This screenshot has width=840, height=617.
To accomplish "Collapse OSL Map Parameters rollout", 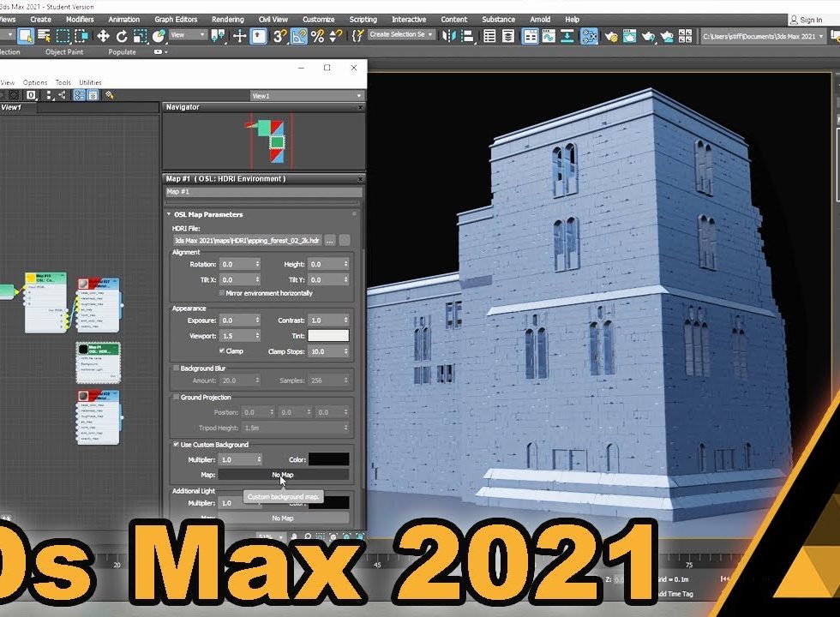I will [x=169, y=214].
